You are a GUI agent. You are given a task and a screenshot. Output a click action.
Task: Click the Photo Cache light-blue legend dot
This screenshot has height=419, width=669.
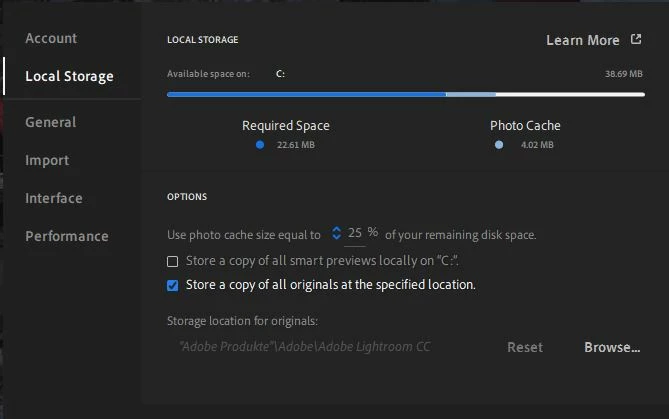[x=499, y=145]
